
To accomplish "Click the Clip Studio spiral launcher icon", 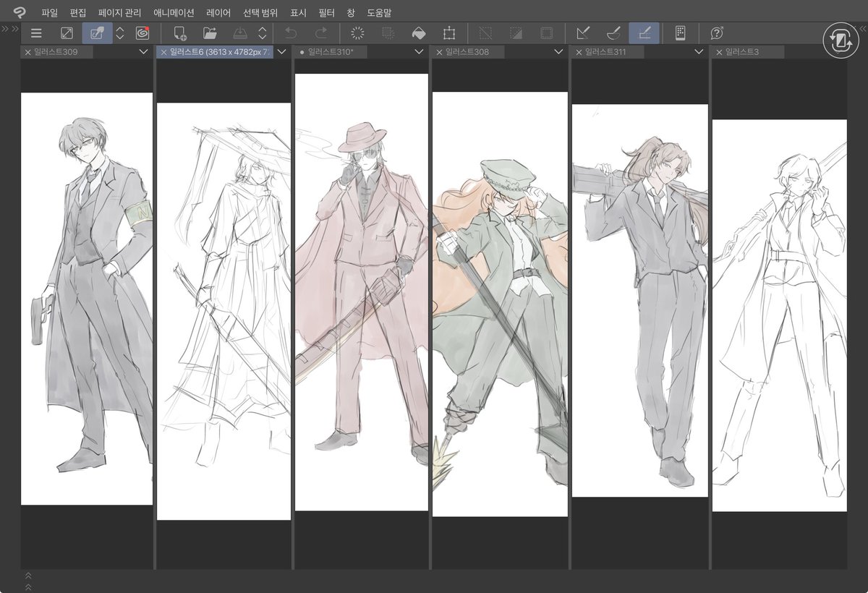I will (142, 33).
